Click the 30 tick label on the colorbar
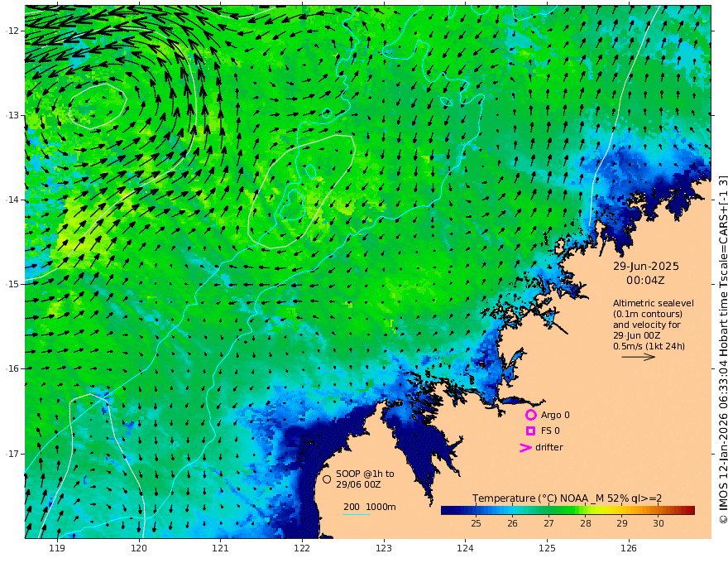 [x=659, y=523]
